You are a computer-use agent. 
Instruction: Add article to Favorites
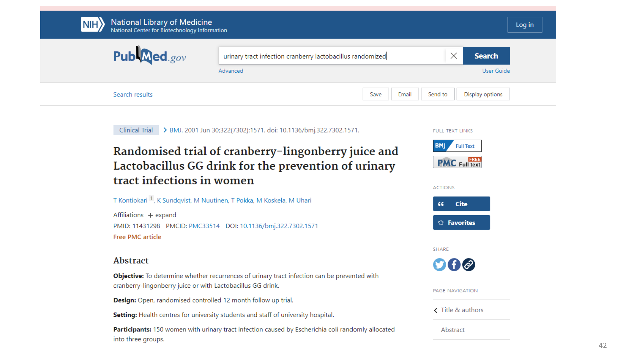pos(461,222)
